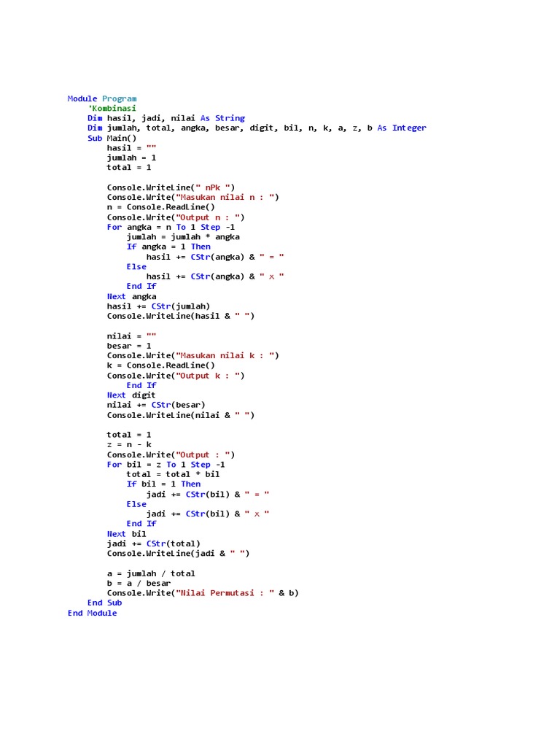Viewport: 560px width, 747px height.
Task: Click the line 'total = total * bil'
Action: [173, 474]
